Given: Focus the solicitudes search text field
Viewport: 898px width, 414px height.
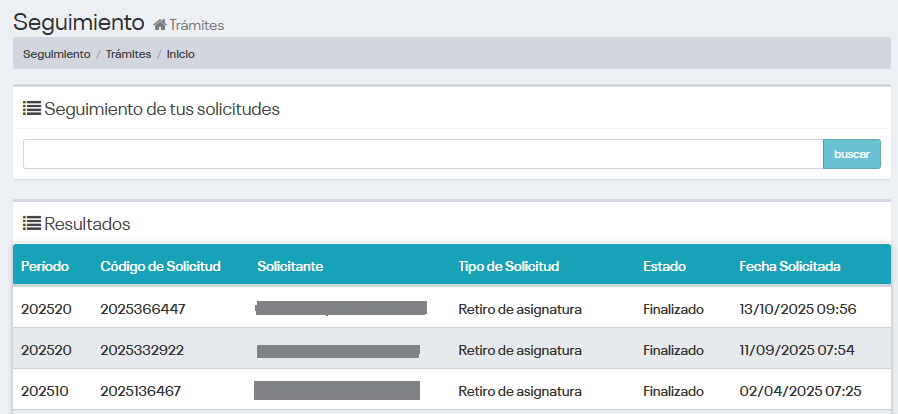Looking at the screenshot, I should (422, 154).
